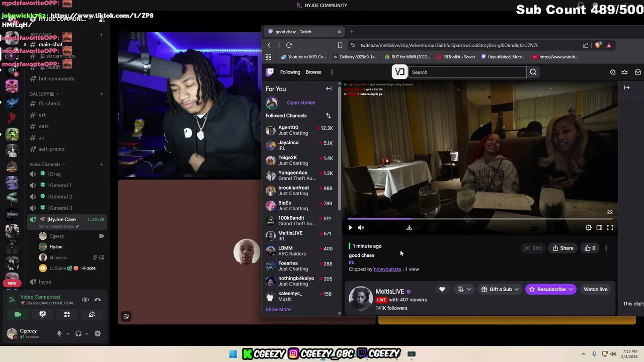Open howyouhate clipper profile link

pos(387,269)
